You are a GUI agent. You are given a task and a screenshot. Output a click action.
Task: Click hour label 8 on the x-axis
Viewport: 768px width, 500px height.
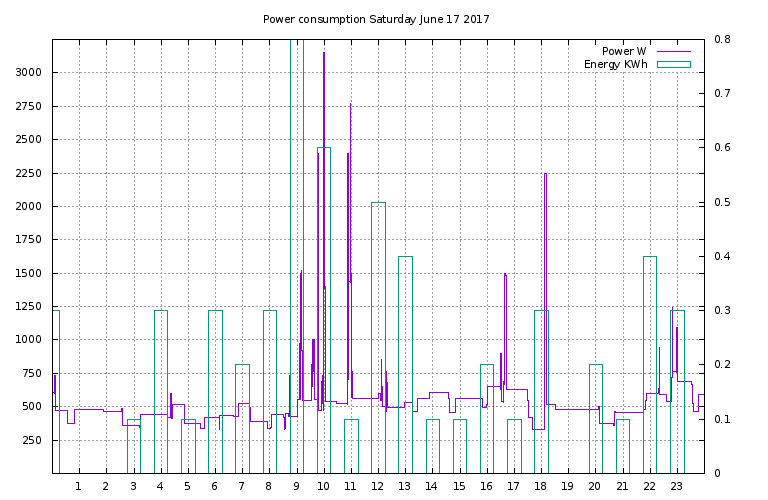268,486
